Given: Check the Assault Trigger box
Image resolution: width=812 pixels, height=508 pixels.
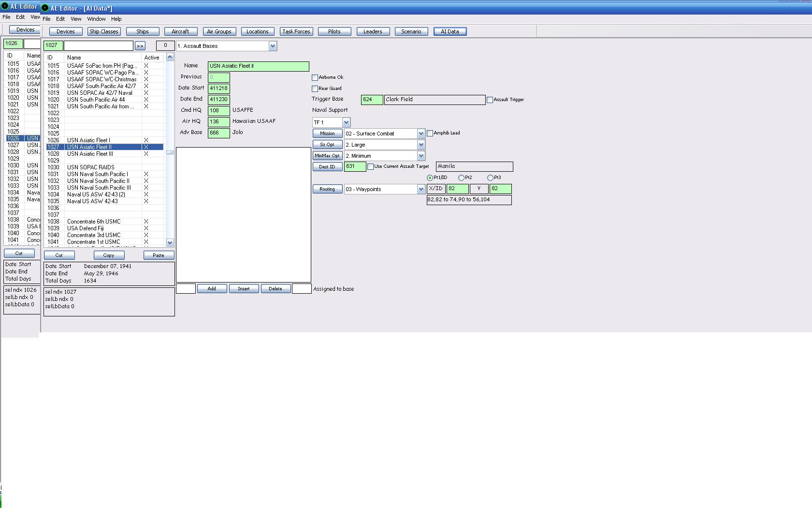Looking at the screenshot, I should point(490,100).
